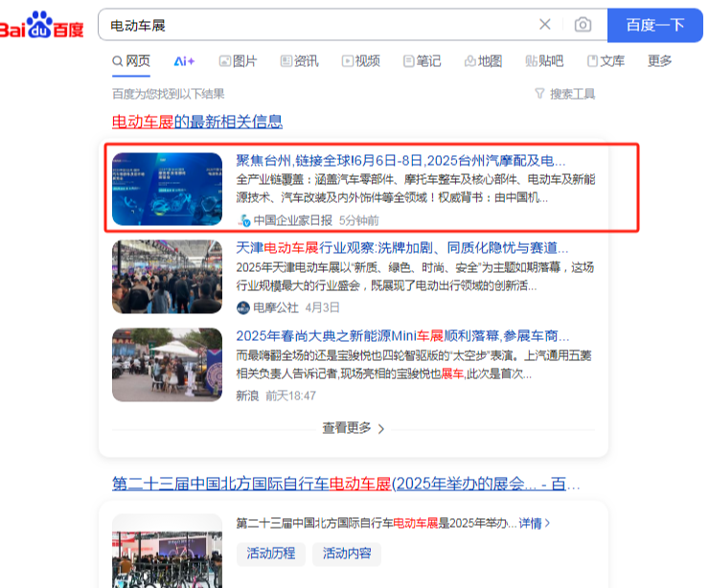709x588 pixels.
Task: Open the 聚焦台州,链接全球 news headline
Action: pos(400,161)
